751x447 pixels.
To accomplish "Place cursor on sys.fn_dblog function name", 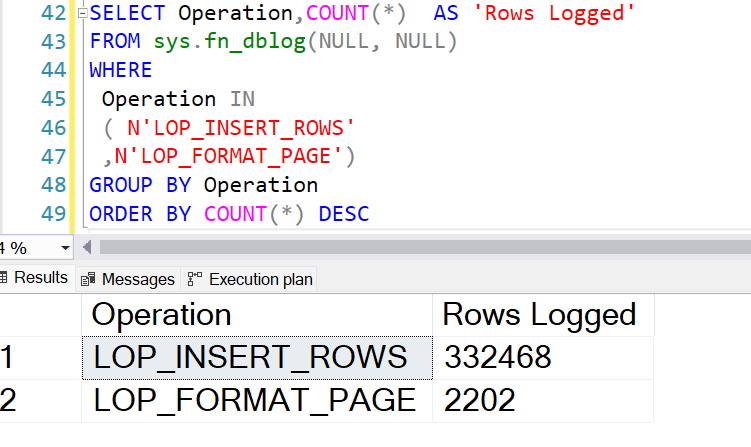I will (x=229, y=42).
